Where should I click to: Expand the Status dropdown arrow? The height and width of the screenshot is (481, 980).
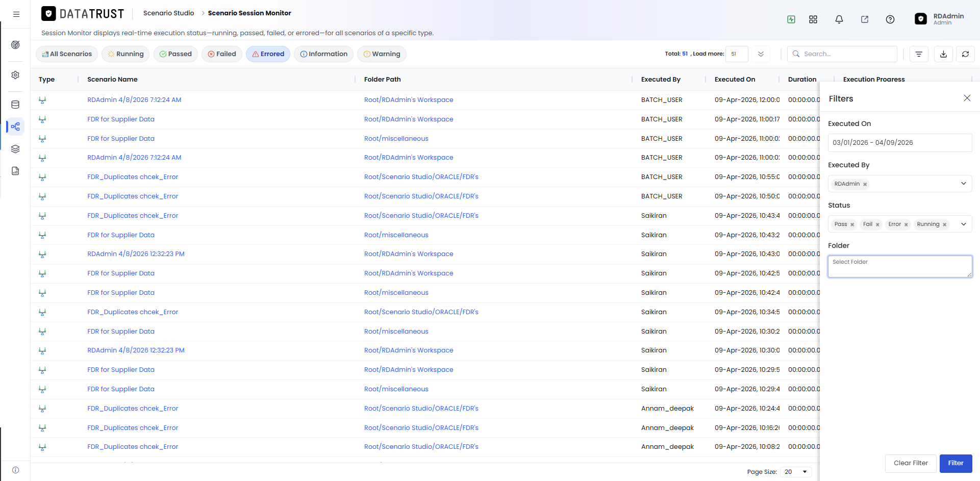coord(964,224)
